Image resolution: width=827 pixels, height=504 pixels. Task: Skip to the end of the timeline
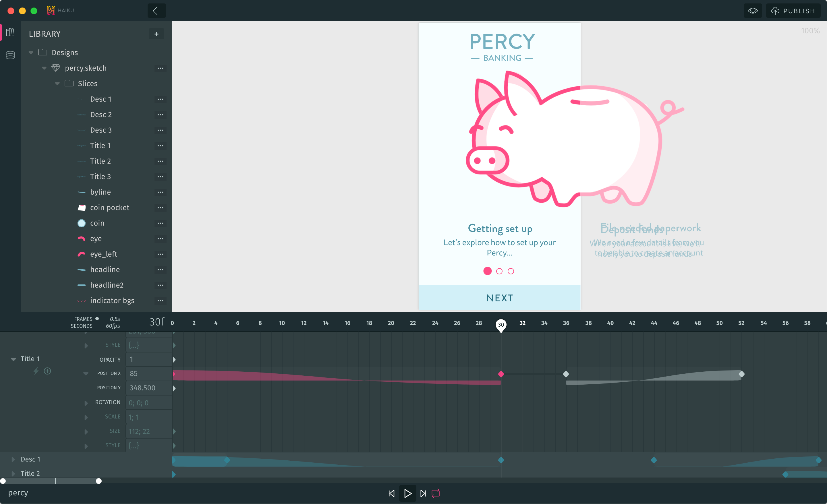coord(423,493)
